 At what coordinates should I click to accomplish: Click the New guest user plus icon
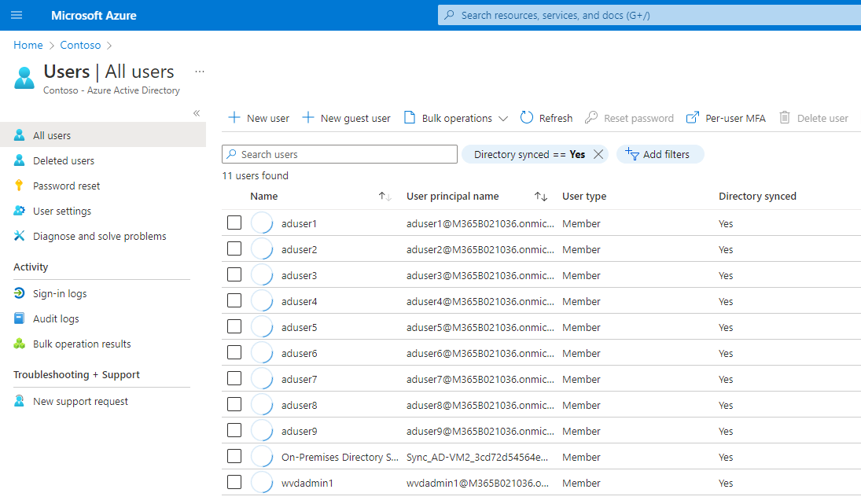click(x=308, y=117)
